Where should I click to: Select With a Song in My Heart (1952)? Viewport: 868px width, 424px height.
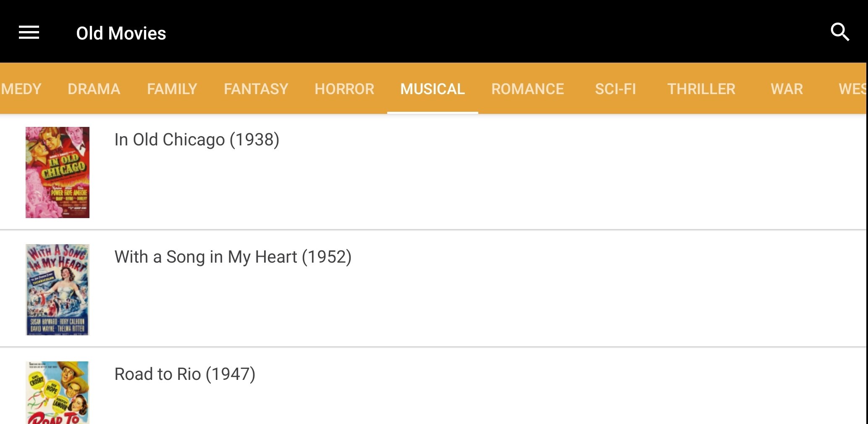click(233, 257)
